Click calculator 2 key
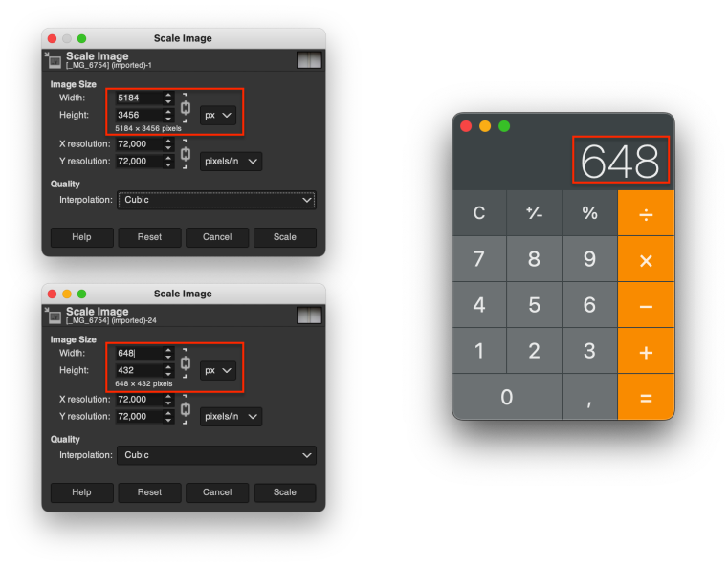The height and width of the screenshot is (567, 728). click(x=535, y=351)
